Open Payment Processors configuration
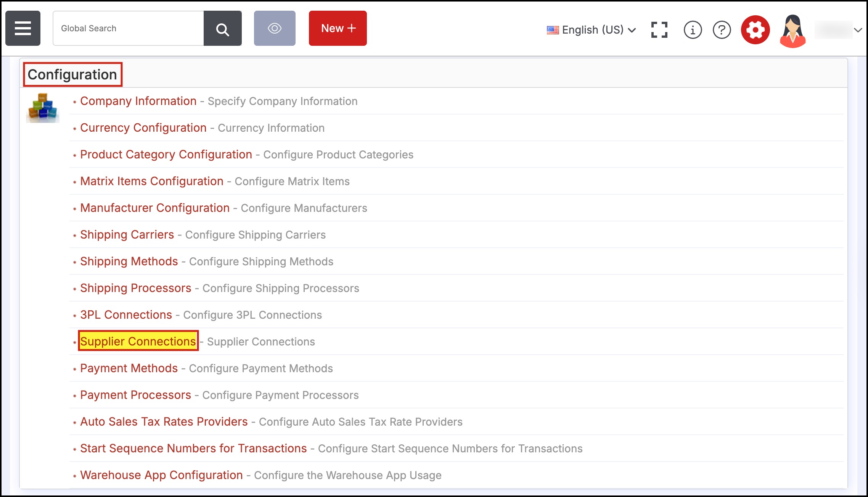This screenshot has width=868, height=497. click(135, 395)
